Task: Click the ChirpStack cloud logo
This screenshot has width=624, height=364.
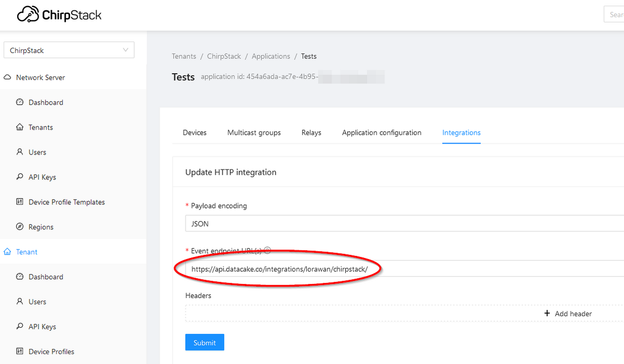Action: click(59, 15)
